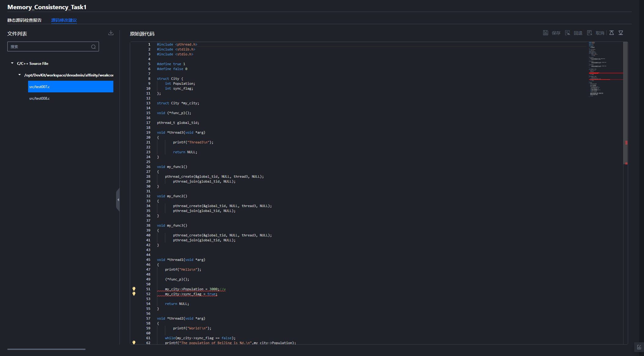Click 'void my_func3()' on line 38
644x356 pixels.
tap(172, 225)
